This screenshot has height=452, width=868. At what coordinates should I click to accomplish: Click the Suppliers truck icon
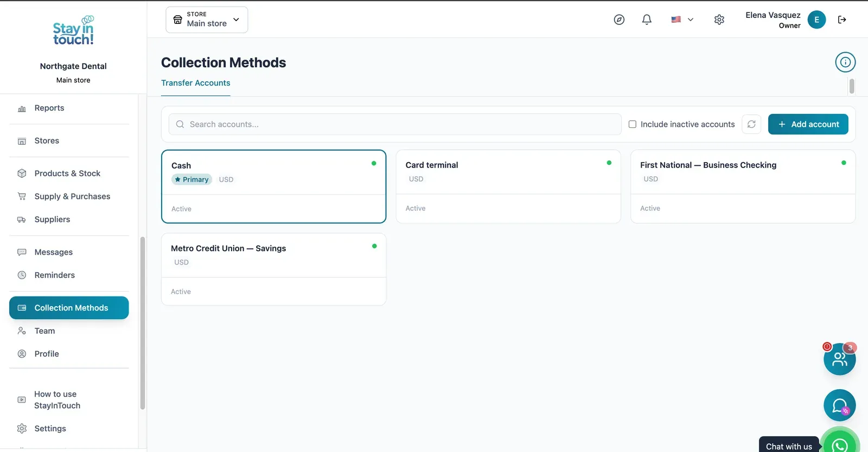22,219
